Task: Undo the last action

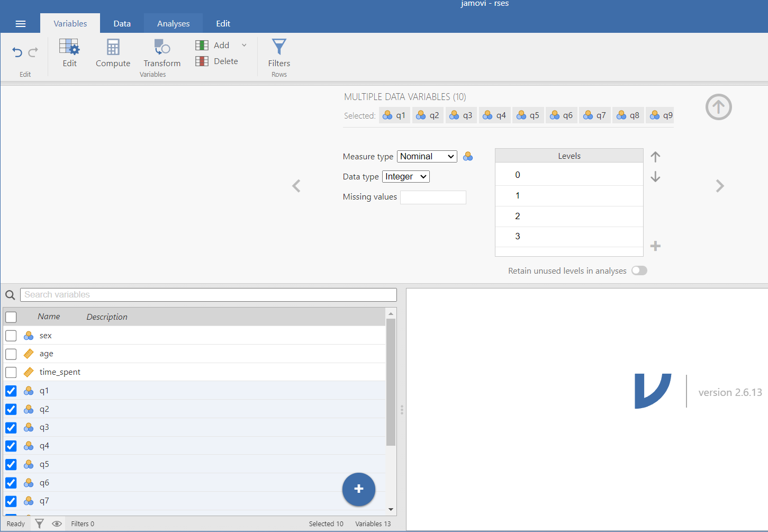Action: 17,52
